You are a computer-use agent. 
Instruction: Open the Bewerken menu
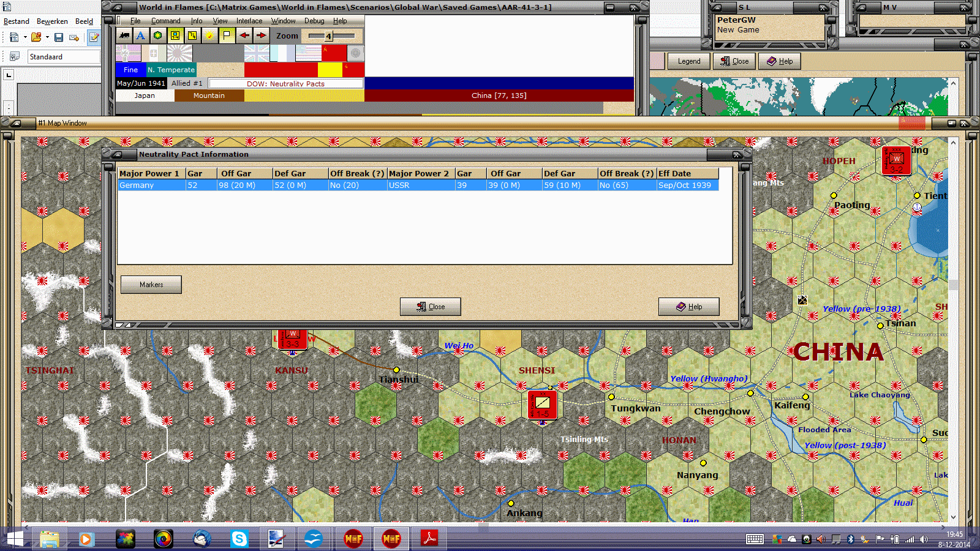[52, 21]
